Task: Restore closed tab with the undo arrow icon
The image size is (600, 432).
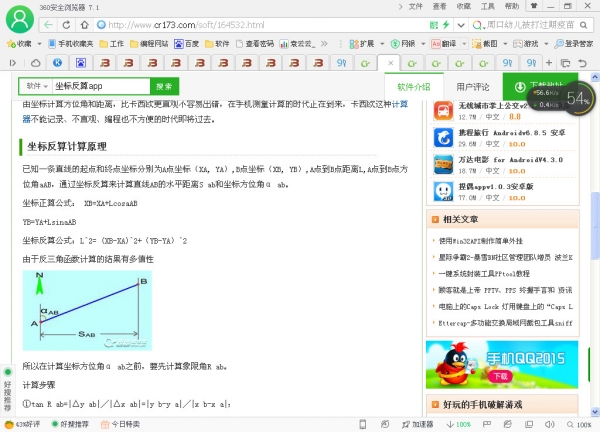Action: (582, 63)
